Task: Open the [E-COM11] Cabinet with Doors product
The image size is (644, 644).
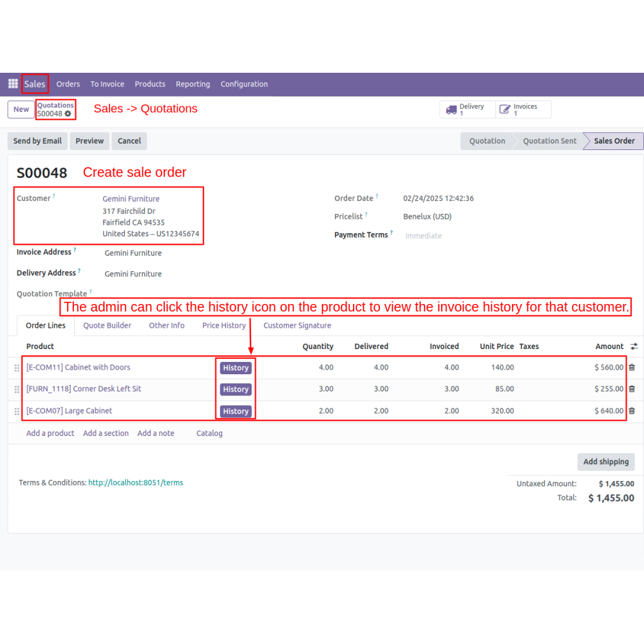Action: (78, 367)
